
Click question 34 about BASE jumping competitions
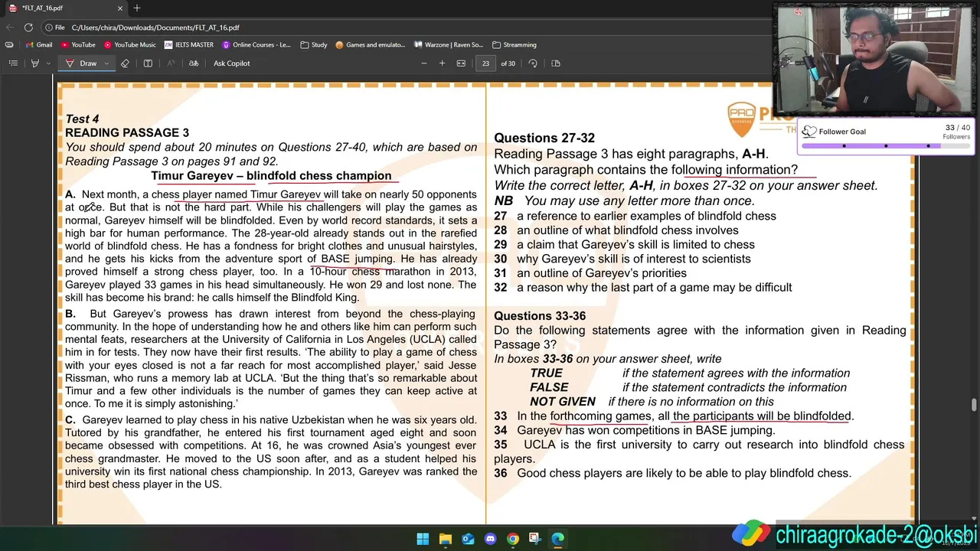coord(635,430)
